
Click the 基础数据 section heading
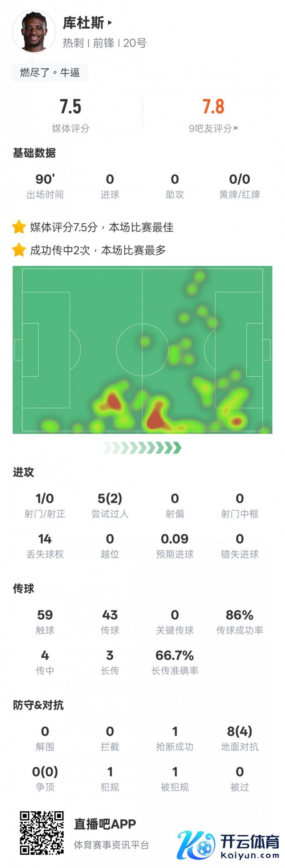pyautogui.click(x=34, y=153)
